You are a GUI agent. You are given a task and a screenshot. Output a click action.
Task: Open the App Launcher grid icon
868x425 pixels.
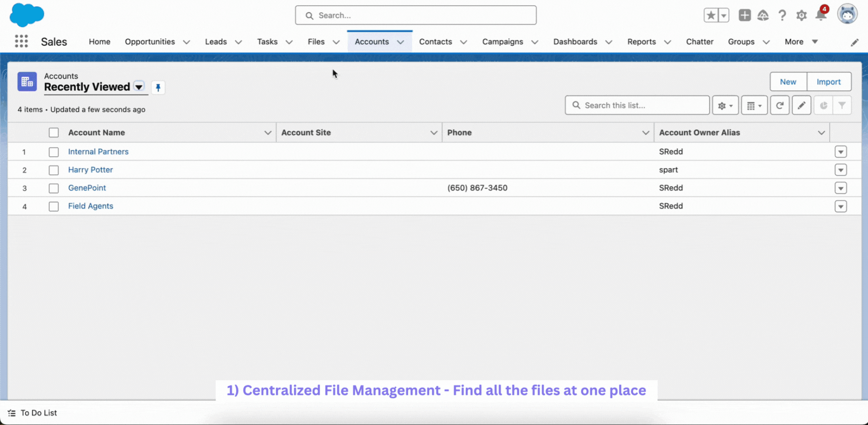tap(21, 41)
